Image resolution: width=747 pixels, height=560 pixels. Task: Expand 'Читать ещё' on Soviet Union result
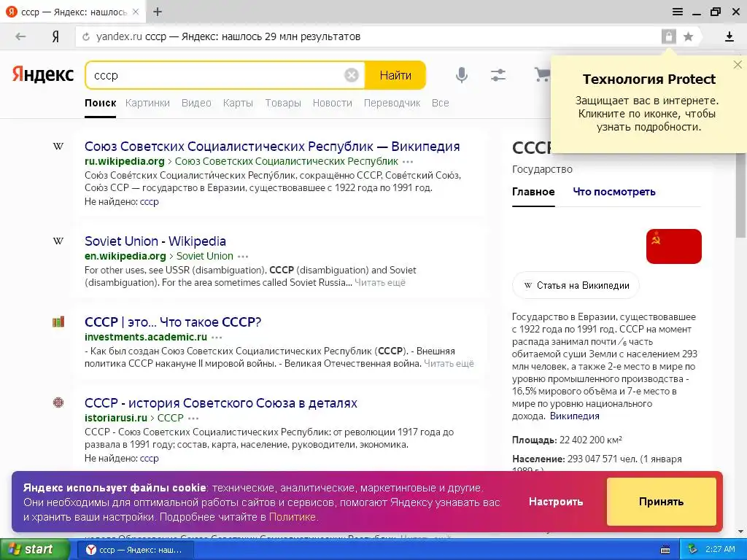click(x=379, y=282)
